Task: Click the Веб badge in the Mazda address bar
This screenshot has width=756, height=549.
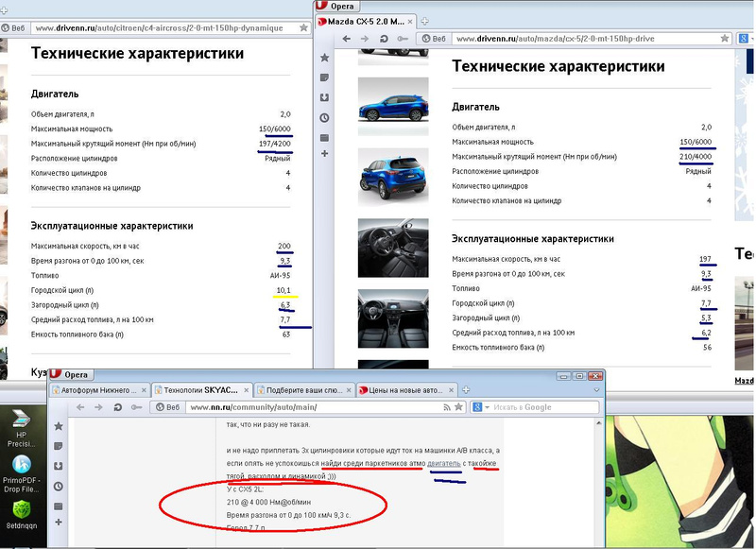Action: coord(434,39)
